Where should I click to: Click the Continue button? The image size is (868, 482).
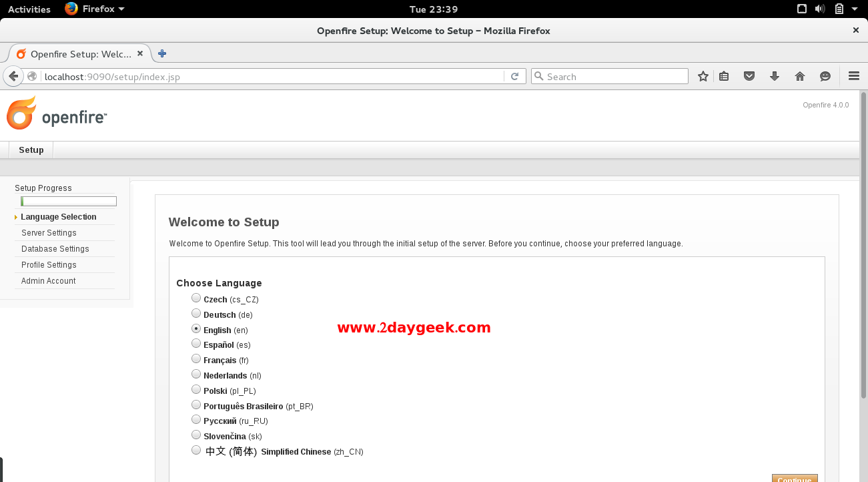pos(795,478)
